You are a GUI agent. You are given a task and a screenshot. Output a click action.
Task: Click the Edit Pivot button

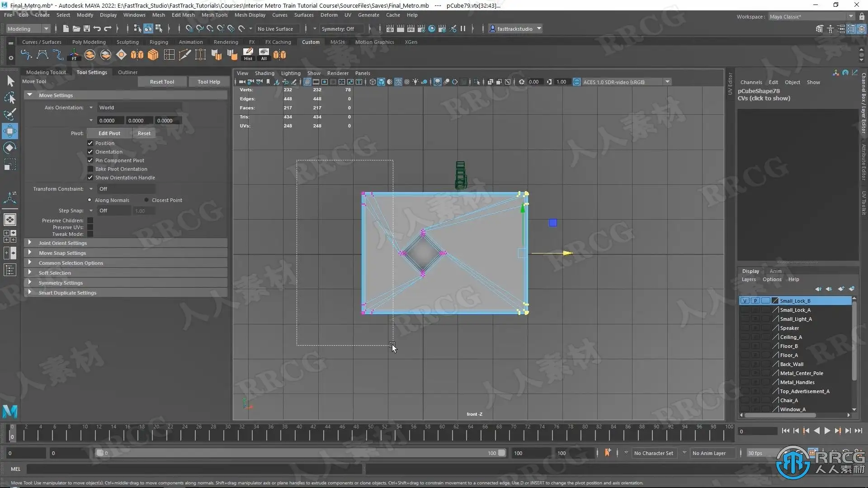pos(109,133)
